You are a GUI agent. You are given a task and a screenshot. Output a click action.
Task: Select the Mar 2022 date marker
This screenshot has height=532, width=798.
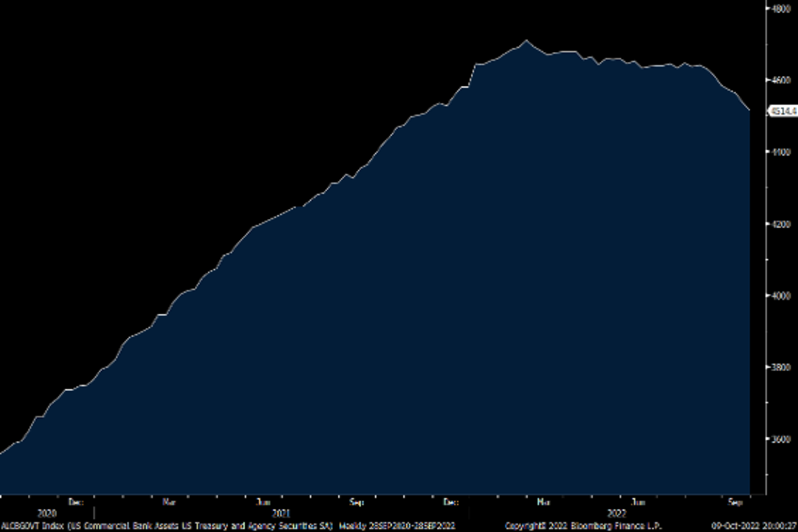click(544, 502)
